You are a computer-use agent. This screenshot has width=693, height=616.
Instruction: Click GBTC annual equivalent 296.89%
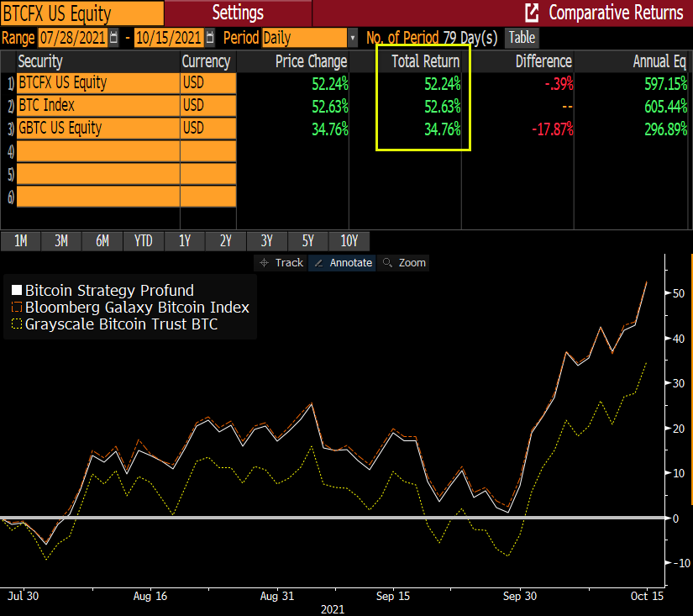666,129
